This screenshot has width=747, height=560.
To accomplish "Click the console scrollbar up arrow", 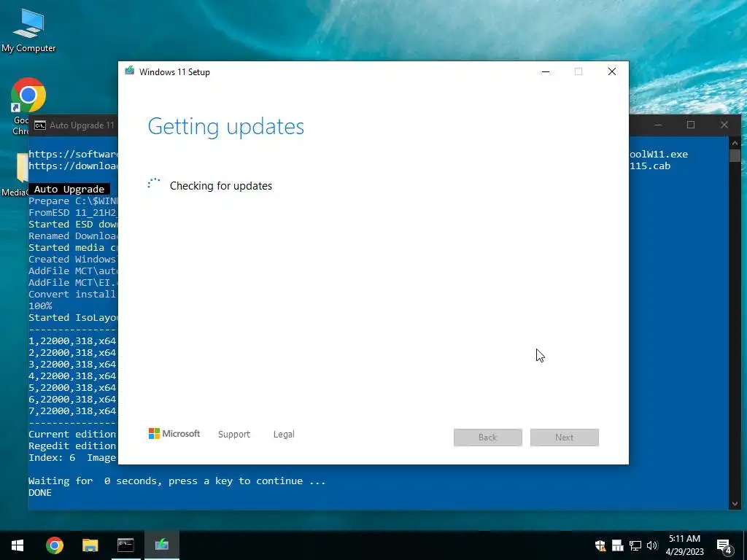I will [735, 143].
